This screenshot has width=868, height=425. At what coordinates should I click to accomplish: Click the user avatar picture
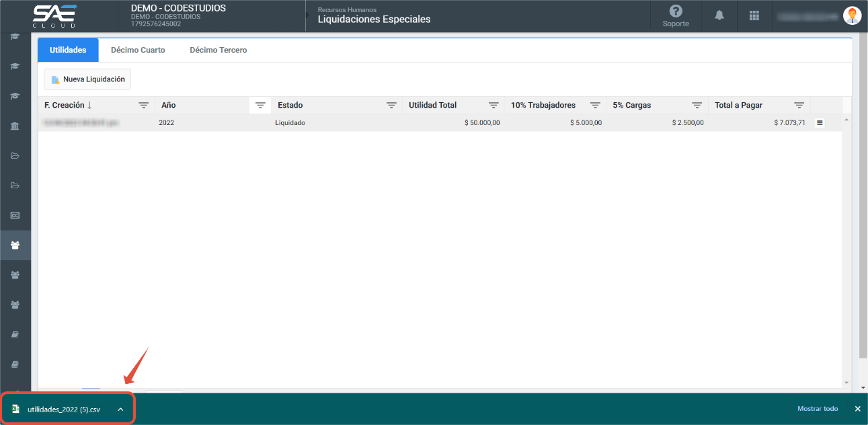(852, 15)
